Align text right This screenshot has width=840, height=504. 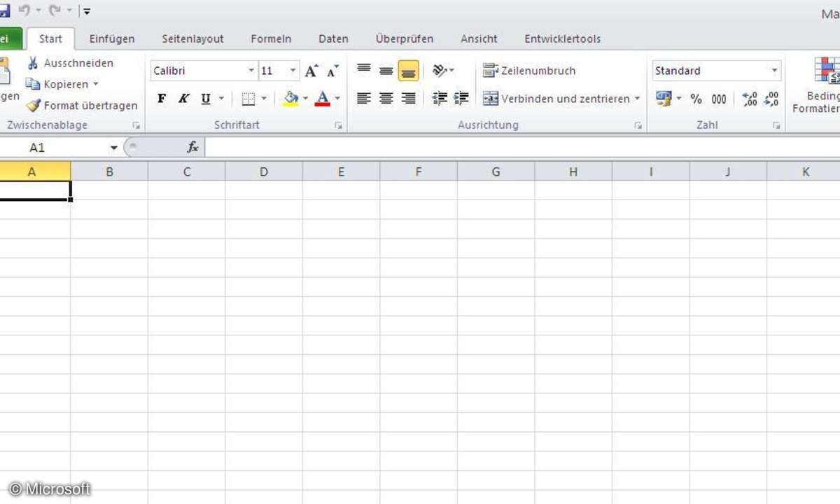[x=409, y=99]
